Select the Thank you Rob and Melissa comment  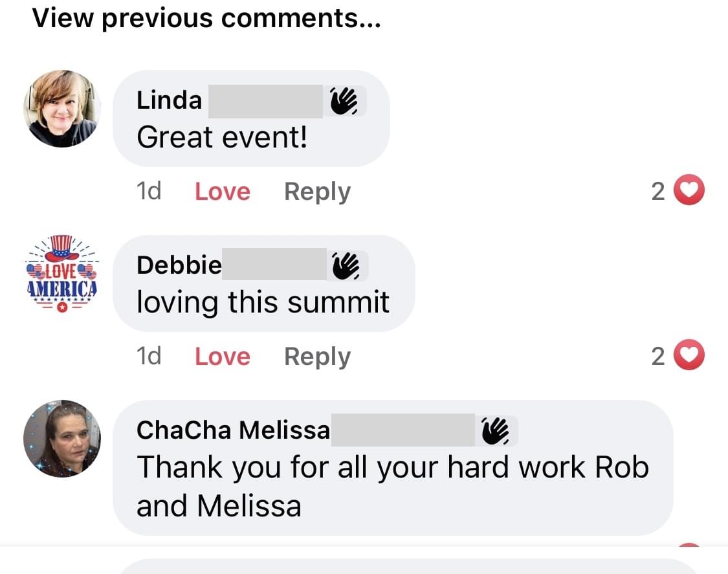point(393,468)
